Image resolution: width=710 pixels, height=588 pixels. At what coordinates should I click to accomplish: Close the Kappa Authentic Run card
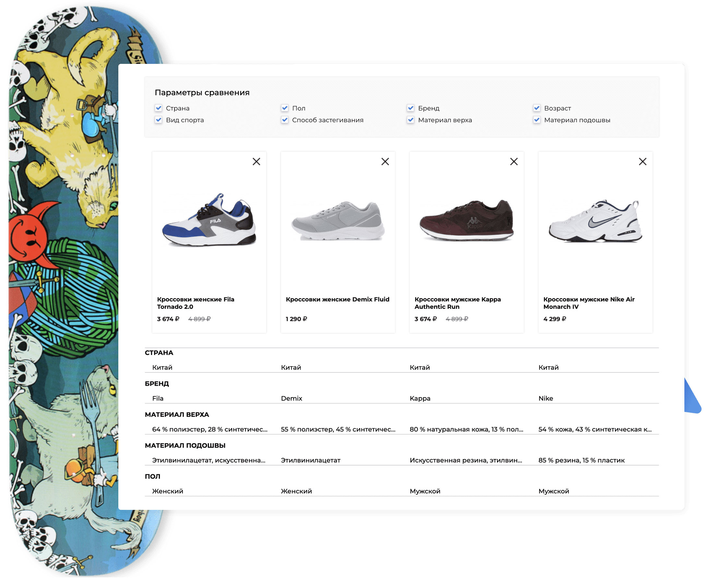click(514, 162)
